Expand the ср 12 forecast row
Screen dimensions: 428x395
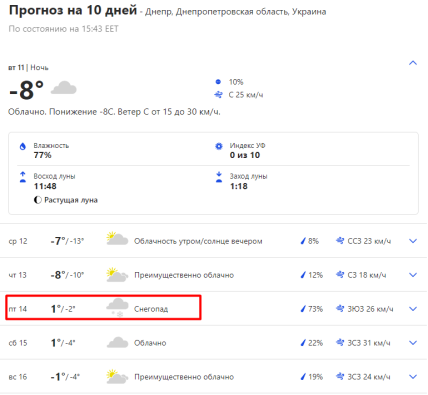413,241
